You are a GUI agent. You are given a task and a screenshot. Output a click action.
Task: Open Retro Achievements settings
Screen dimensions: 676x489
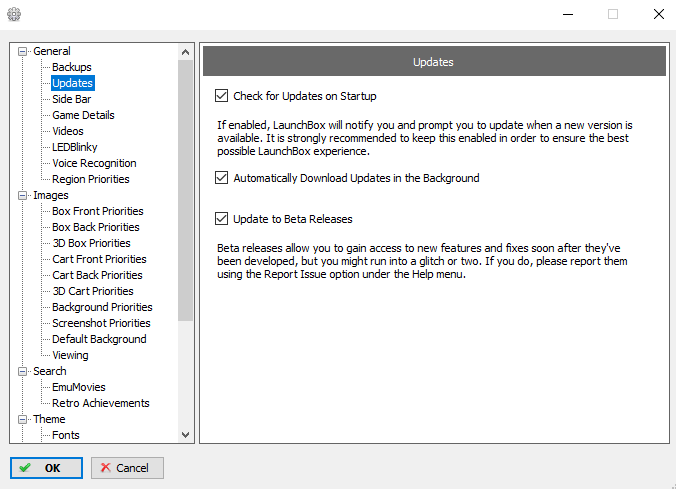[100, 403]
